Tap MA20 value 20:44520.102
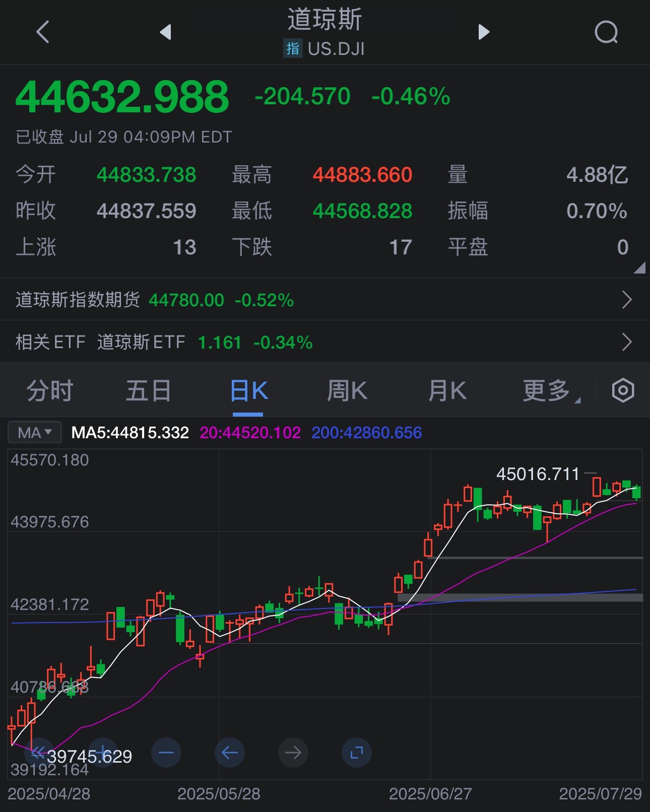This screenshot has height=812, width=650. 250,432
